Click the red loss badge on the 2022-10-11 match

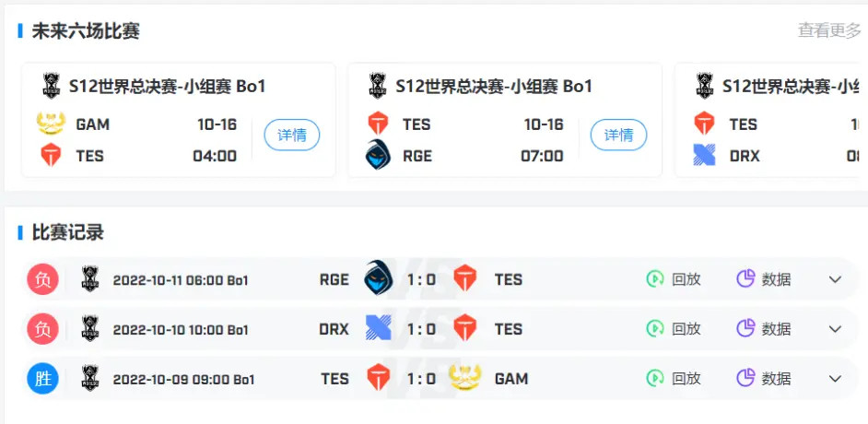43,279
